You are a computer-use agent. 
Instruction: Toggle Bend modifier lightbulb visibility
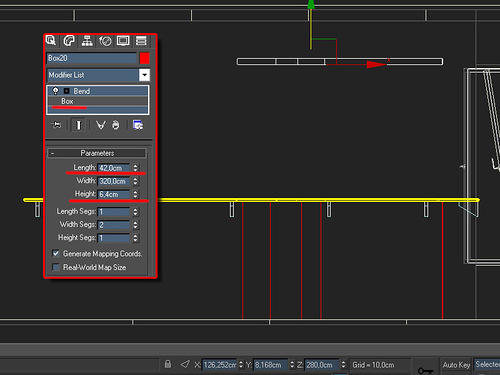(56, 91)
